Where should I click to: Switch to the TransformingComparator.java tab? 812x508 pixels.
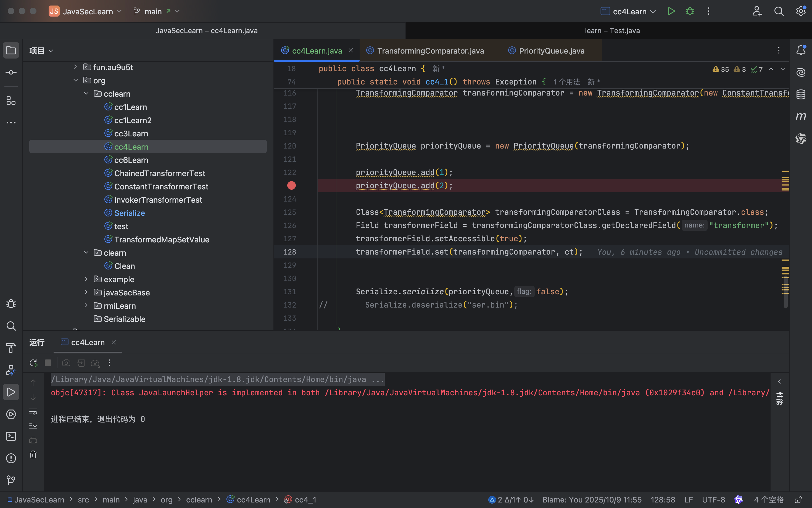(x=430, y=51)
